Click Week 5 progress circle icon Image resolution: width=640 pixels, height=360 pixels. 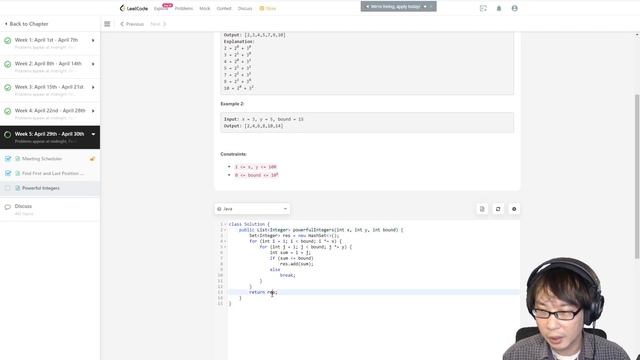click(x=8, y=134)
